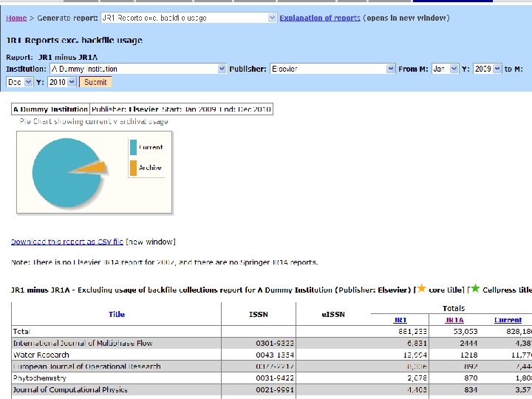This screenshot has width=532, height=399.
Task: Click the 'A Dummy Institution' summary cell
Action: click(x=50, y=109)
